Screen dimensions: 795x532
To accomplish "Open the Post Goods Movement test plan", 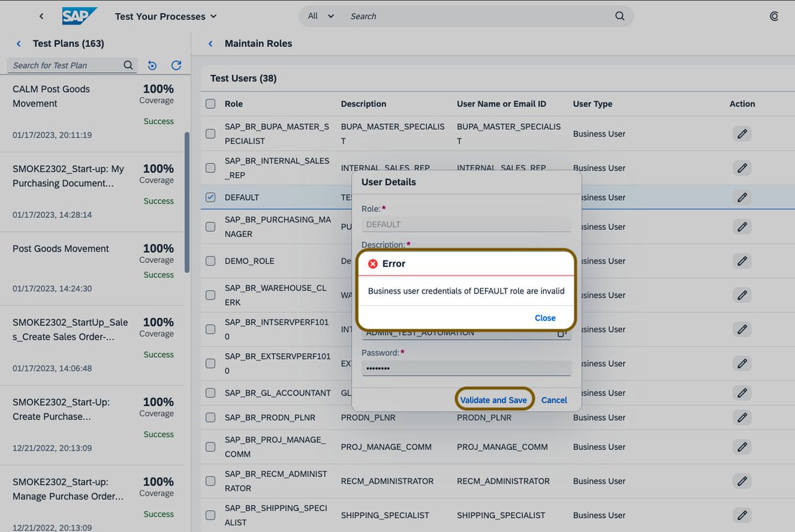I will (x=93, y=268).
